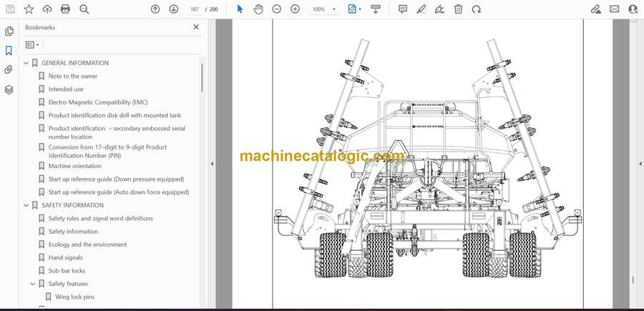Screen dimensions: 644x311
Task: Open the Hand signals bookmark
Action: [x=65, y=257]
